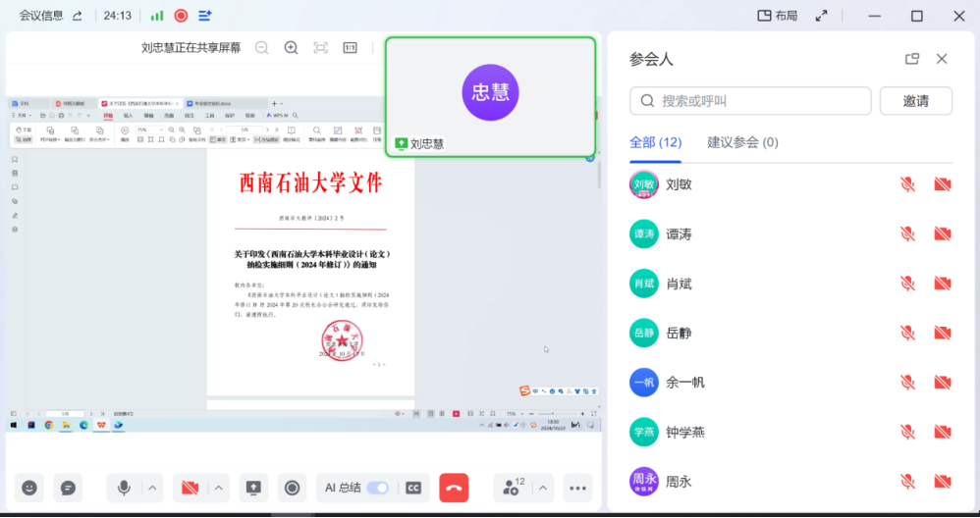Expand microphone options chevron

tap(152, 488)
